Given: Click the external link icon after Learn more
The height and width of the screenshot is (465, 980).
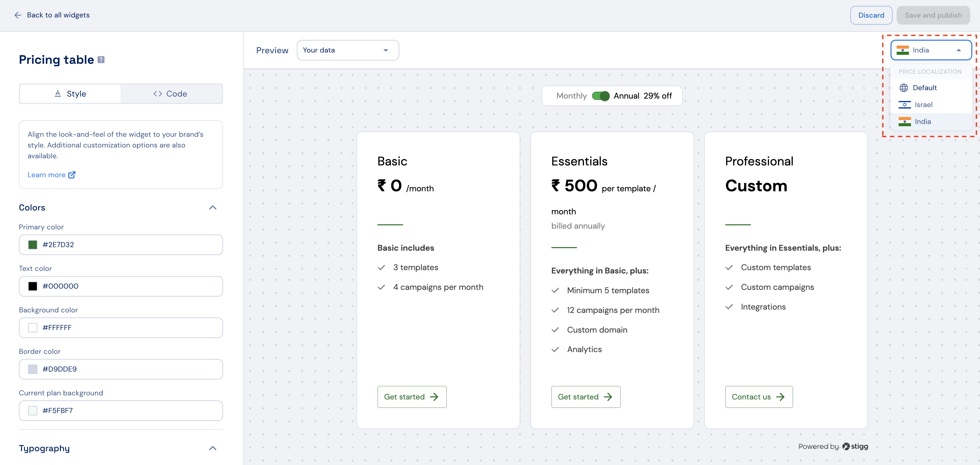Looking at the screenshot, I should [72, 175].
